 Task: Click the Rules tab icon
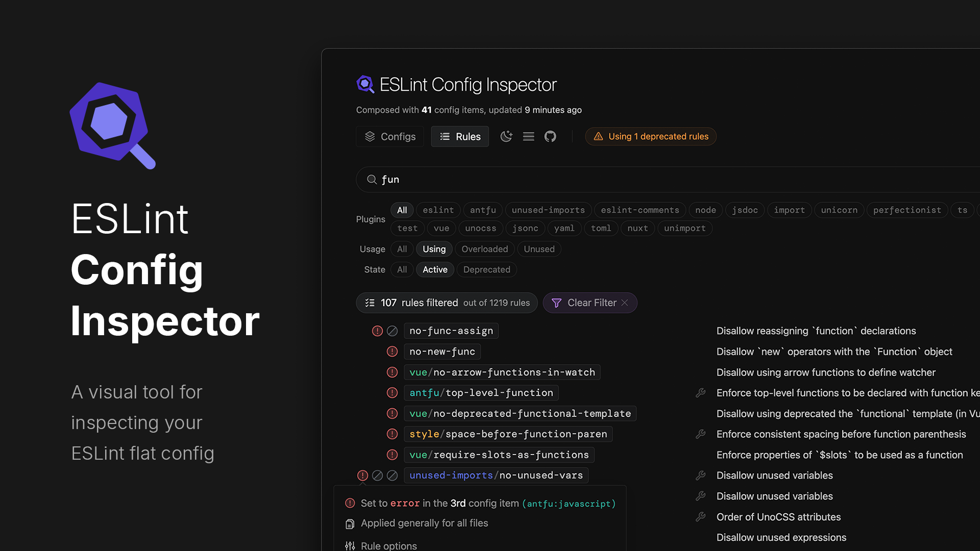tap(444, 136)
